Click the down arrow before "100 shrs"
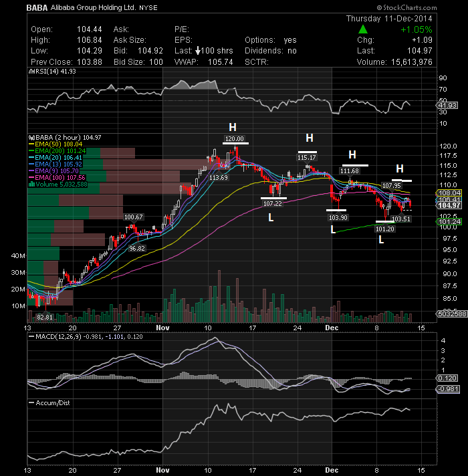 (198, 51)
